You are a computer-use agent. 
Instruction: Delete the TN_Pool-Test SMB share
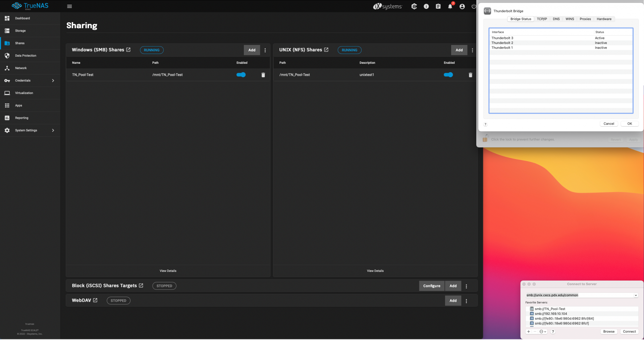pyautogui.click(x=263, y=75)
